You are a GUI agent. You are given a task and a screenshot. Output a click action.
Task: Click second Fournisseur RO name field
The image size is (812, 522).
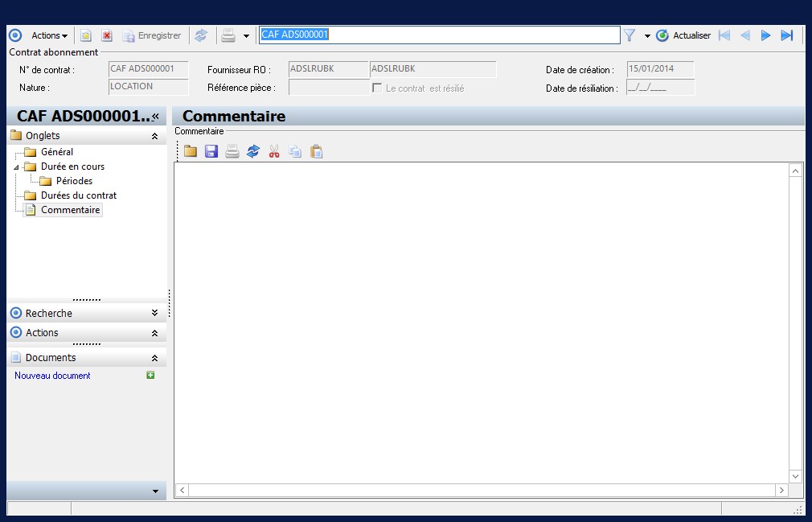(433, 69)
